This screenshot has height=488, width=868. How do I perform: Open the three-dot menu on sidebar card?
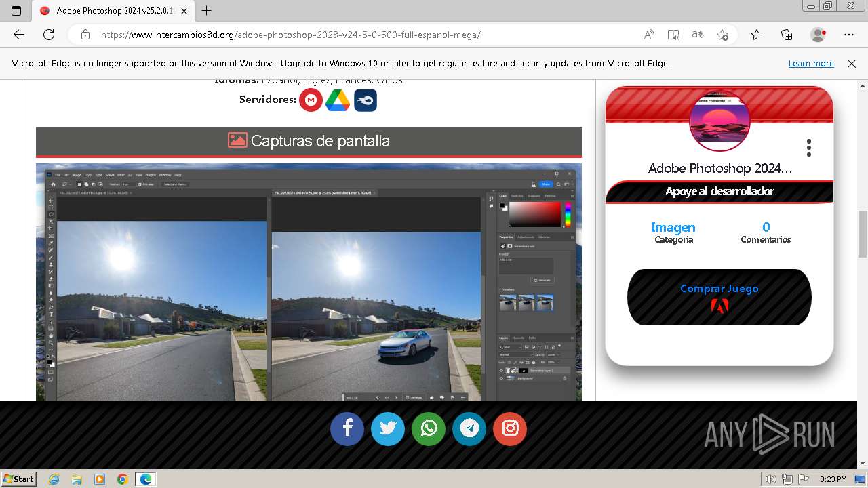(809, 148)
